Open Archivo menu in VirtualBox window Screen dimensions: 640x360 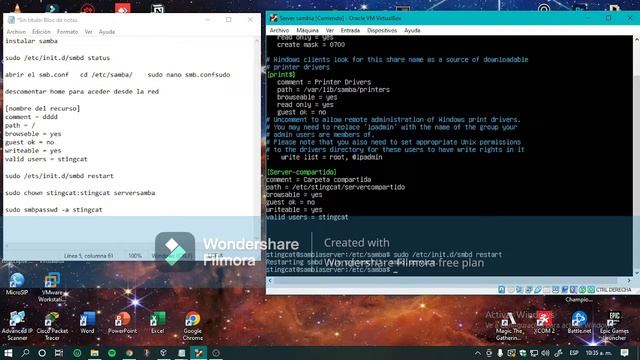tap(279, 31)
